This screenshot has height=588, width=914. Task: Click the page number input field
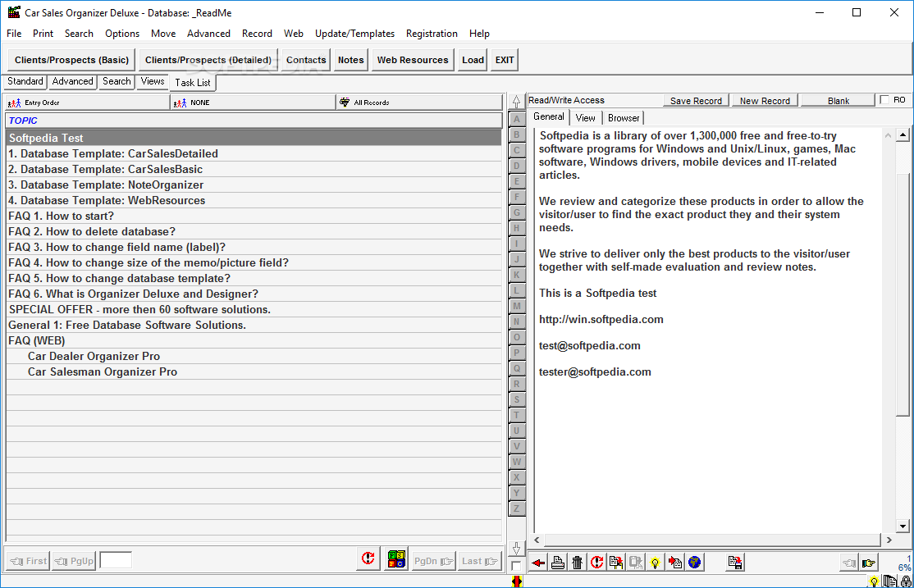point(116,561)
